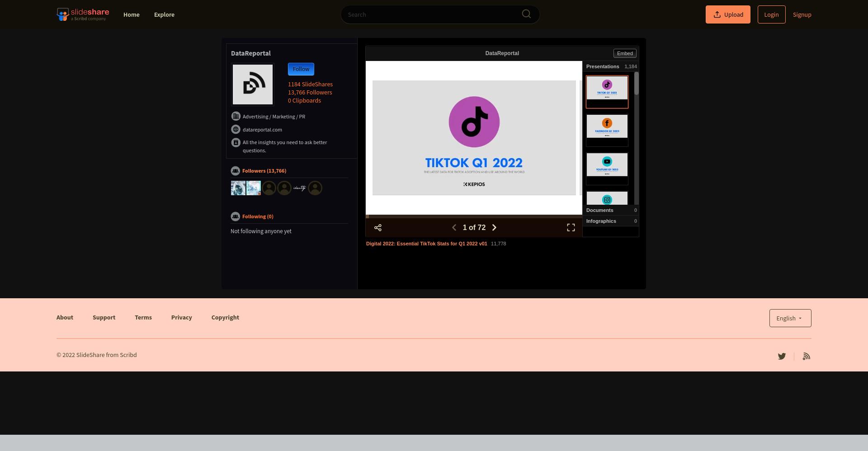Select the YouTube Q1 2022 thumbnail

607,169
